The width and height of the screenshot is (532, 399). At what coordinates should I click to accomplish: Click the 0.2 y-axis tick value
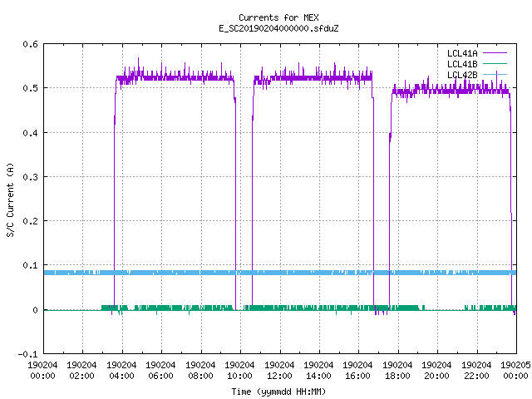pyautogui.click(x=30, y=221)
